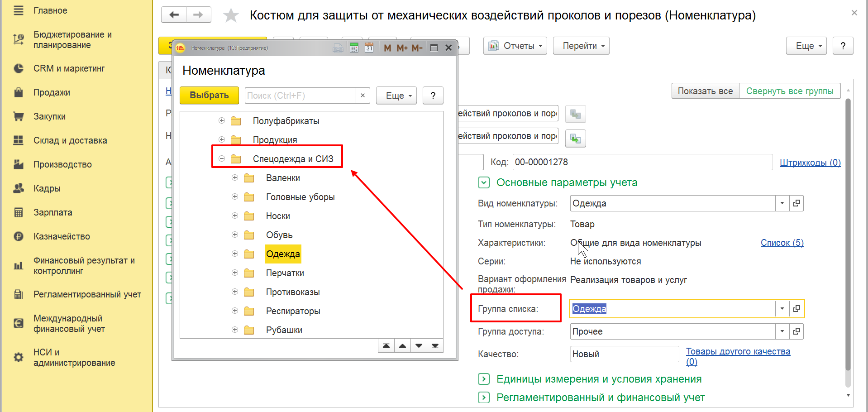Open Группа списка dropdown arrow
The height and width of the screenshot is (412, 868).
(782, 309)
